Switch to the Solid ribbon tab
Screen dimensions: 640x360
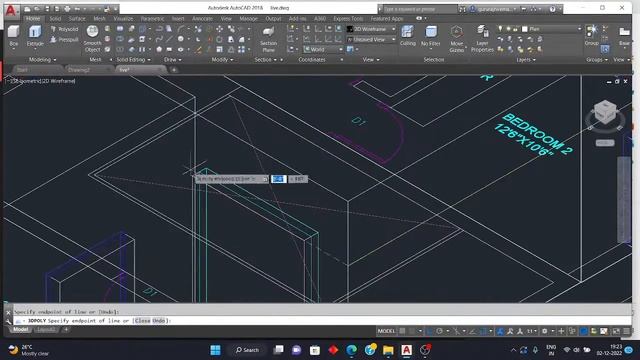(55, 19)
